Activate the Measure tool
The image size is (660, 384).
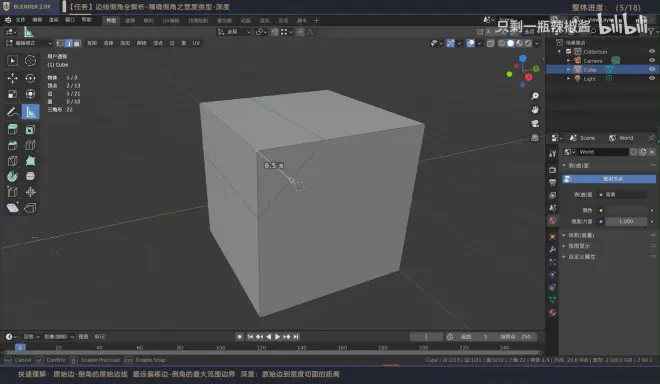pyautogui.click(x=30, y=112)
